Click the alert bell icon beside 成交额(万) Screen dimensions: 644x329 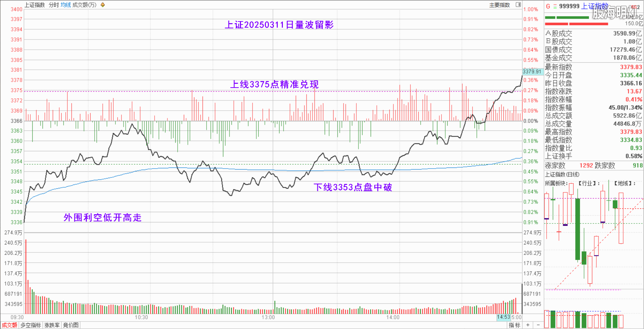pos(102,5)
